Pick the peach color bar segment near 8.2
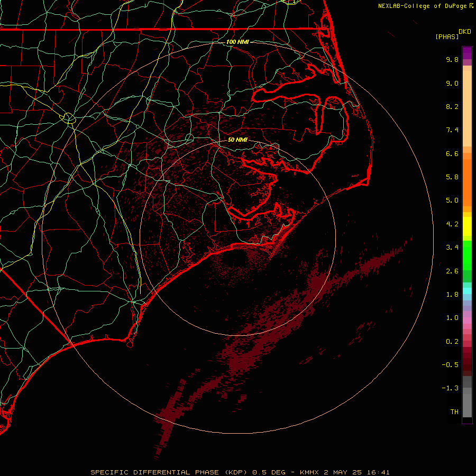The height and width of the screenshot is (476, 476). pos(467,108)
